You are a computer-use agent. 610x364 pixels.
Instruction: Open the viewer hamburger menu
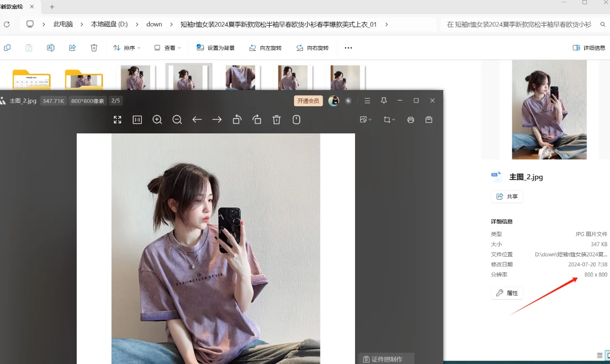367,101
